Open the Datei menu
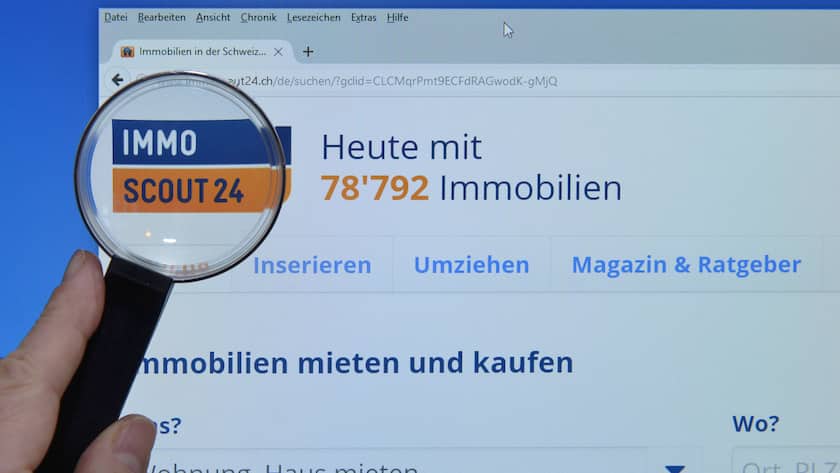Screen dimensions: 840x473 (116, 17)
